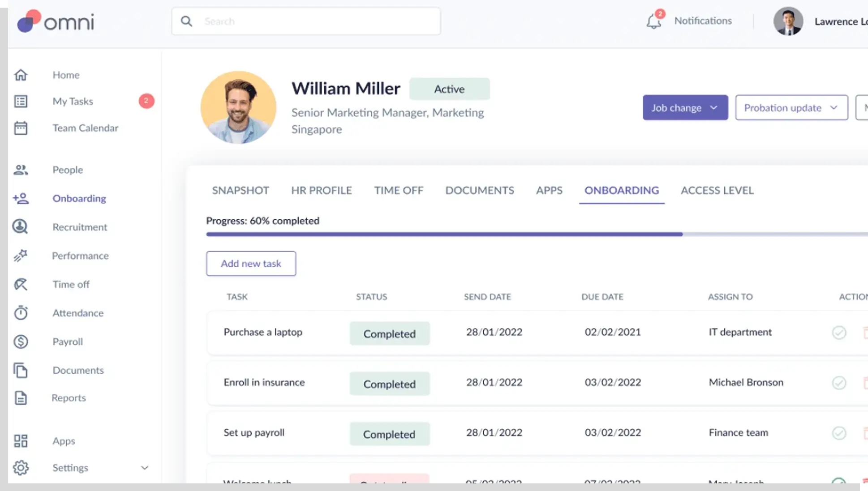Viewport: 868px width, 491px height.
Task: Open My Tasks list icon
Action: (21, 101)
